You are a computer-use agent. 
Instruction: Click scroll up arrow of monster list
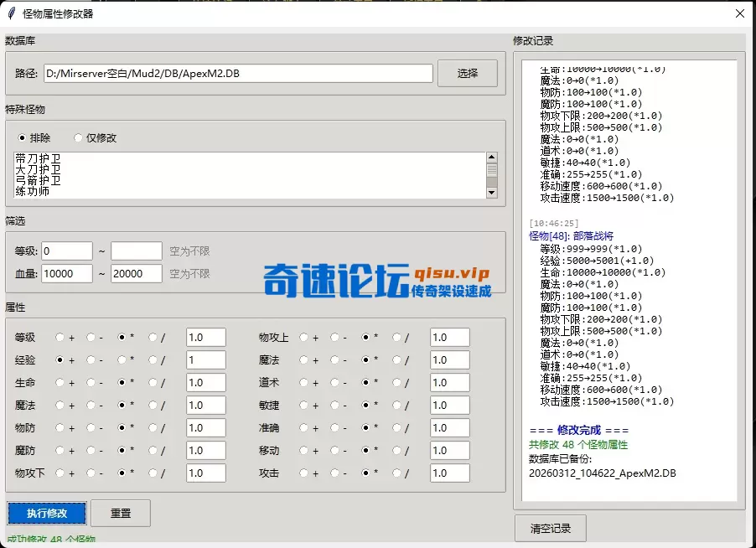point(492,157)
